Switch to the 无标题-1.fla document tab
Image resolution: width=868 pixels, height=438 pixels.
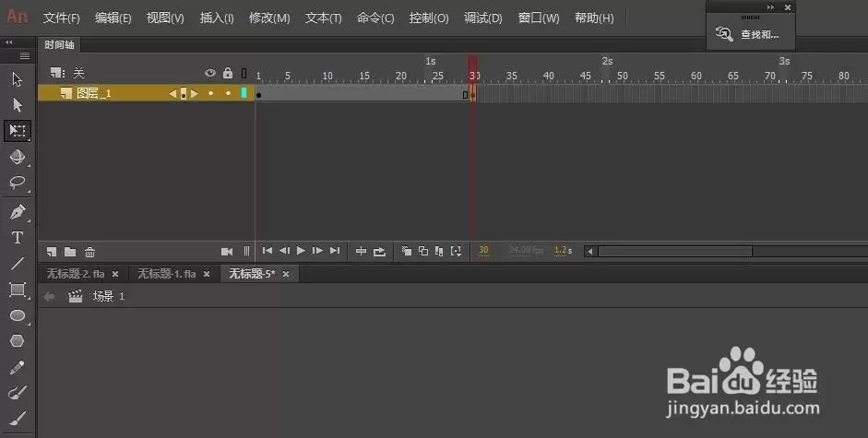pyautogui.click(x=167, y=274)
